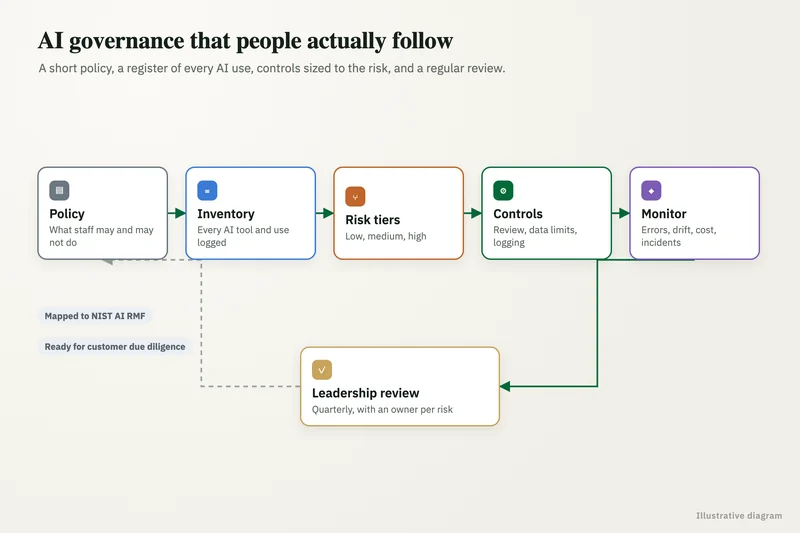Click 'Every AI tool and use logged' text
Screen dimensions: 800x533
click(x=243, y=236)
